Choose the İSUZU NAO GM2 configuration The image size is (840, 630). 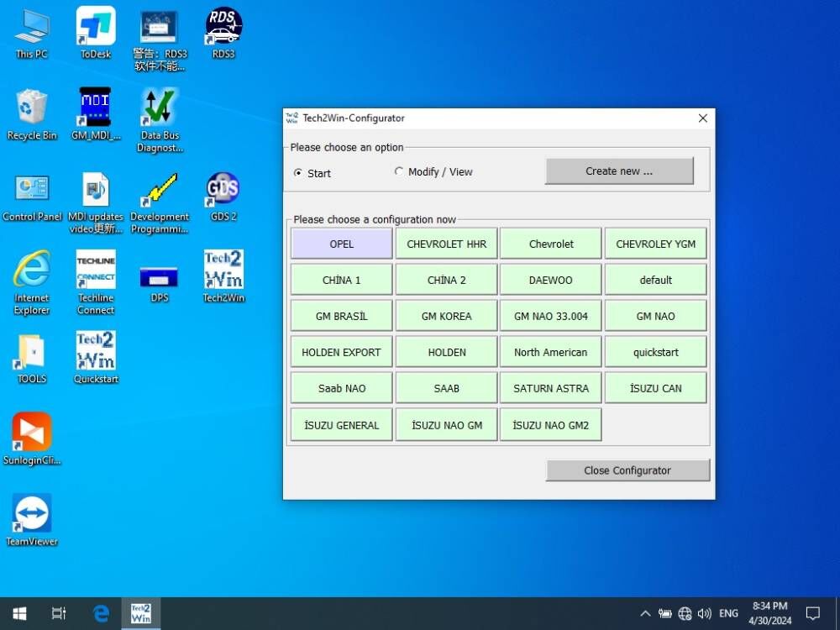[x=551, y=425]
